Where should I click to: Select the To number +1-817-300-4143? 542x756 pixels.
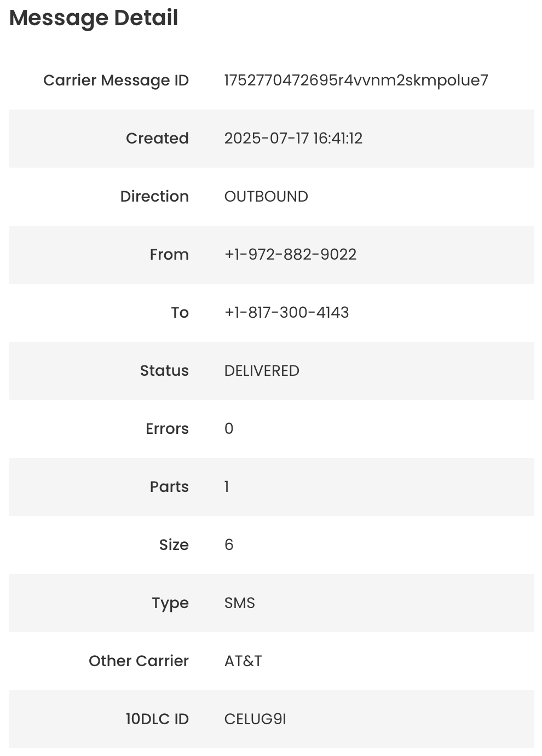tap(286, 313)
